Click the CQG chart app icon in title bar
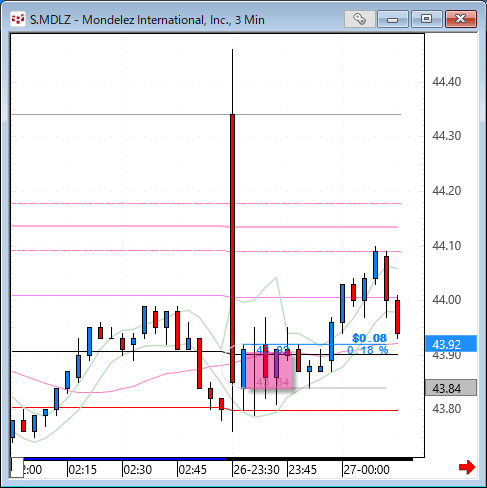 click(18, 19)
